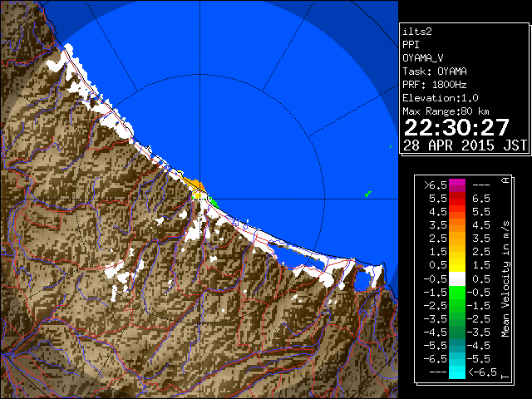Viewport: 532px width, 399px height.
Task: Click the white zero-velocity band in the legend
Action: [457, 279]
